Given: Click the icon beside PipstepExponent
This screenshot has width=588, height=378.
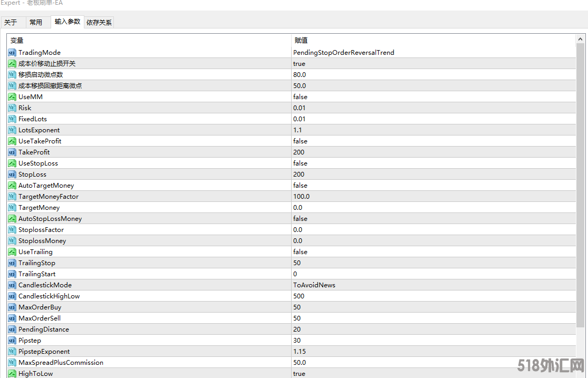Looking at the screenshot, I should coord(12,351).
